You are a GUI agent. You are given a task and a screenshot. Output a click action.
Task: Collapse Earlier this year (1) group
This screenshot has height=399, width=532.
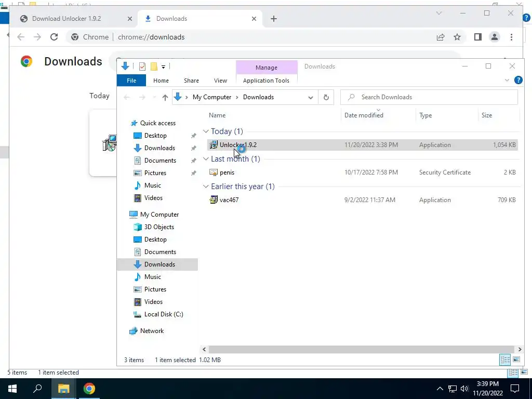click(x=206, y=187)
